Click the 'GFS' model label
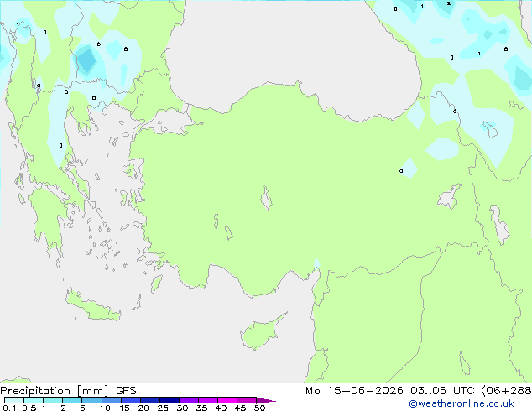532x411 pixels. (126, 391)
